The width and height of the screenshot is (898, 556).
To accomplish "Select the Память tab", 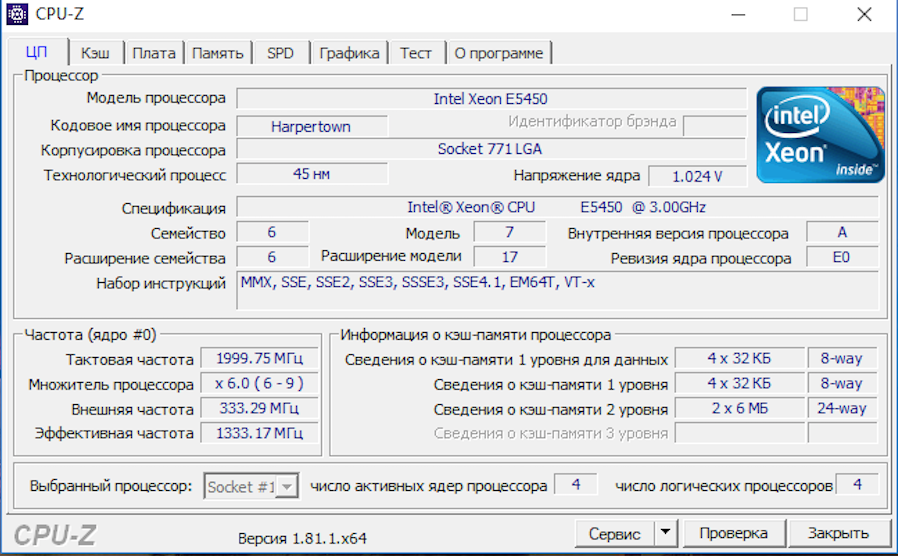I will point(217,53).
